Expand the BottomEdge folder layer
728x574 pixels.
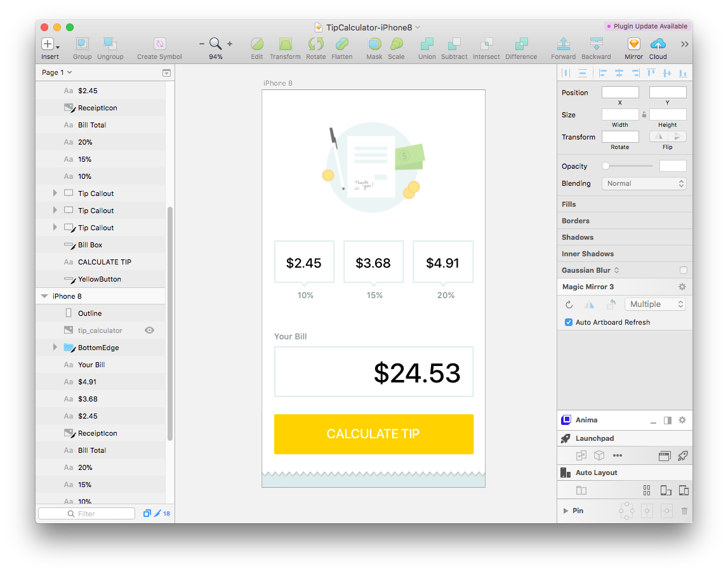55,347
